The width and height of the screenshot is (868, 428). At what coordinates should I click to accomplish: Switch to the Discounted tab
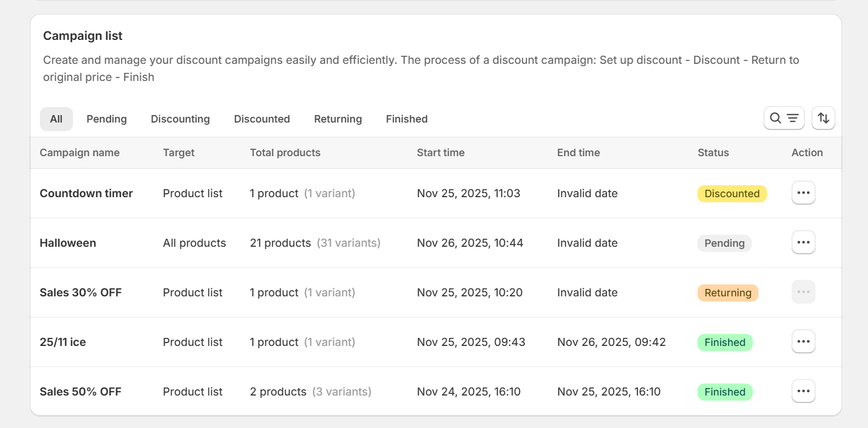(262, 119)
